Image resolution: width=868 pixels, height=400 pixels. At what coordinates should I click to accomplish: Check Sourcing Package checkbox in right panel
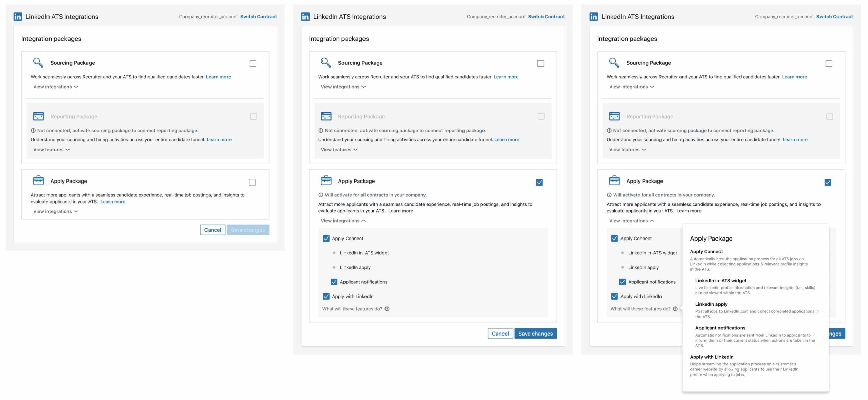(829, 63)
